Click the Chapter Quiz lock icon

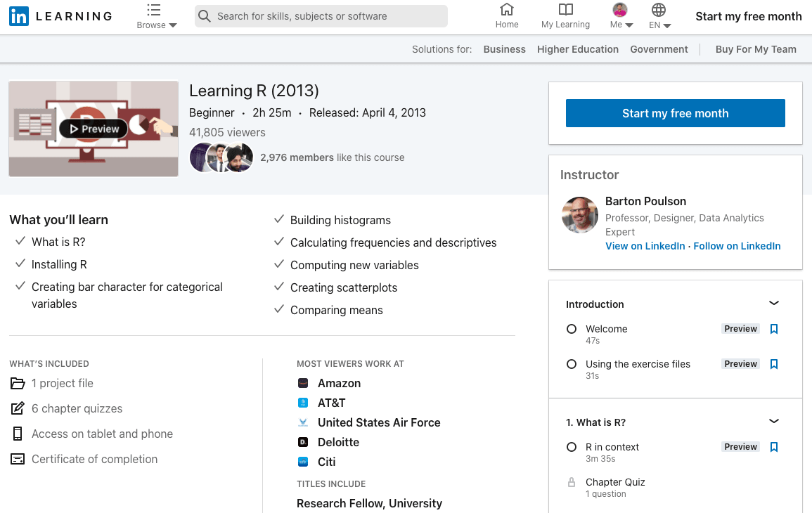point(572,483)
